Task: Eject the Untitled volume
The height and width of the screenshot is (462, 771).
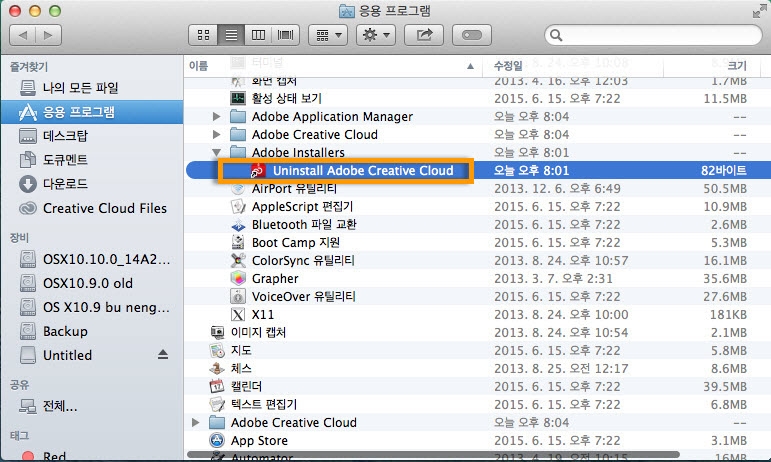Action: coord(163,354)
